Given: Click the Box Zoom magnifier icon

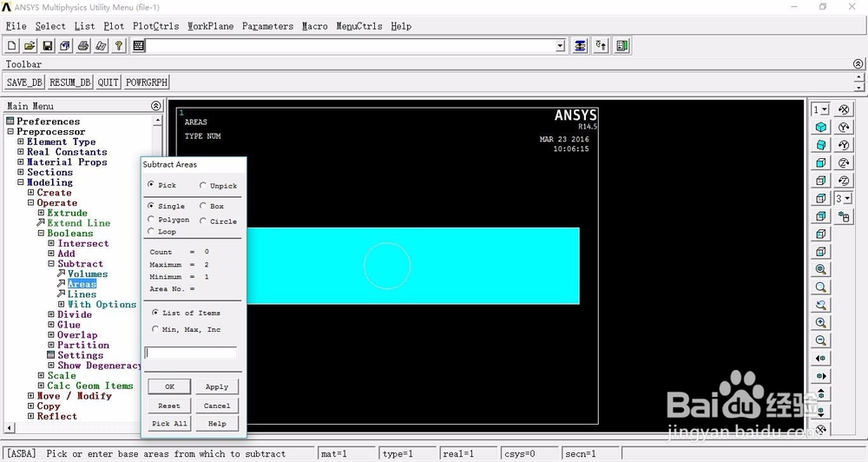Looking at the screenshot, I should [x=821, y=287].
